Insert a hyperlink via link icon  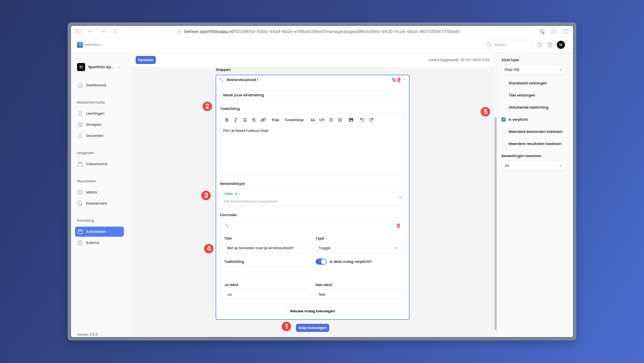tap(263, 120)
